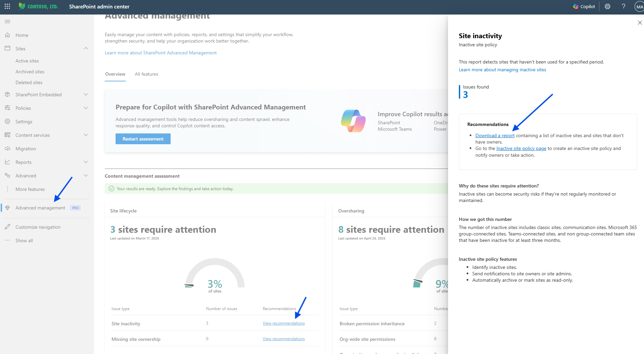Click the Org-wide site permissions row
This screenshot has width=644, height=354.
[394, 339]
